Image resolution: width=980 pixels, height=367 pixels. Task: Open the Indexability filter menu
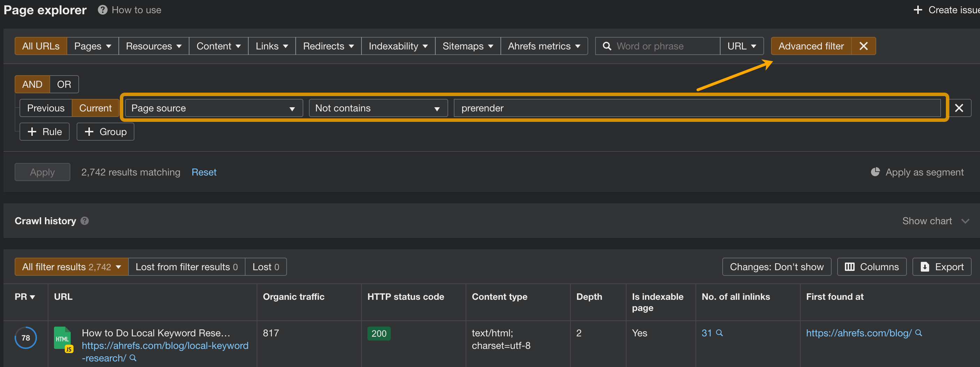398,46
